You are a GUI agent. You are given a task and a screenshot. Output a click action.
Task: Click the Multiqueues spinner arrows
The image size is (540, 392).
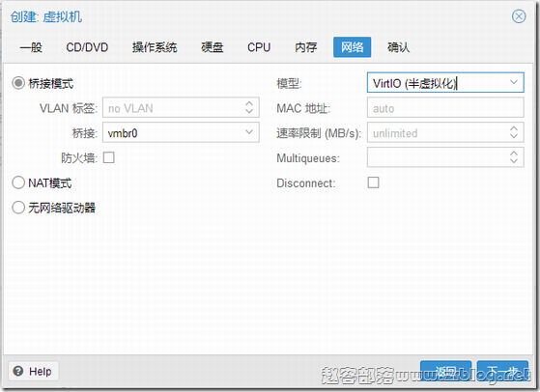pos(514,157)
